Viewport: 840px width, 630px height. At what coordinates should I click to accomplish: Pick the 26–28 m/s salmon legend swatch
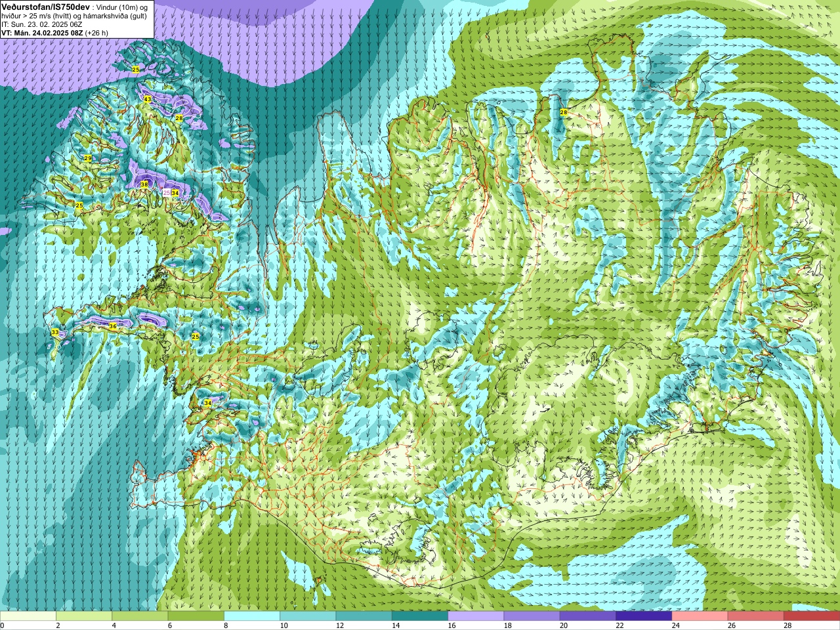pyautogui.click(x=756, y=616)
